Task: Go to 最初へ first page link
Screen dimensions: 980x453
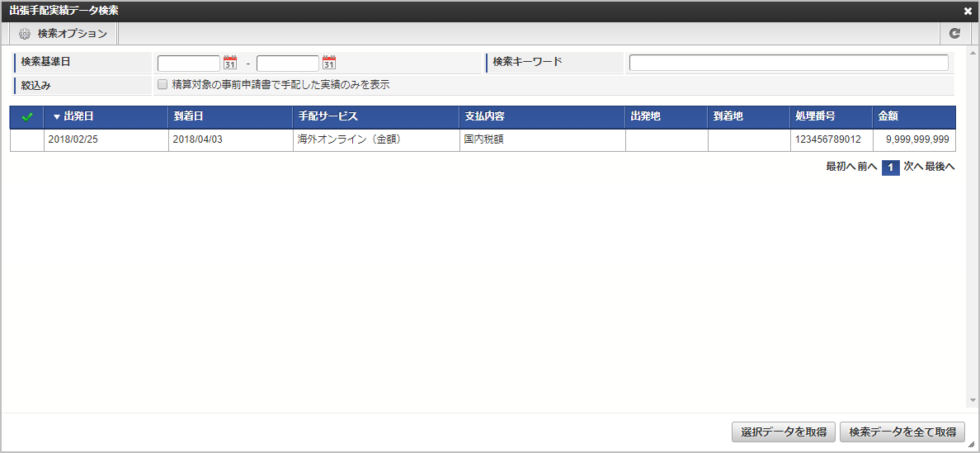Action: (x=840, y=167)
